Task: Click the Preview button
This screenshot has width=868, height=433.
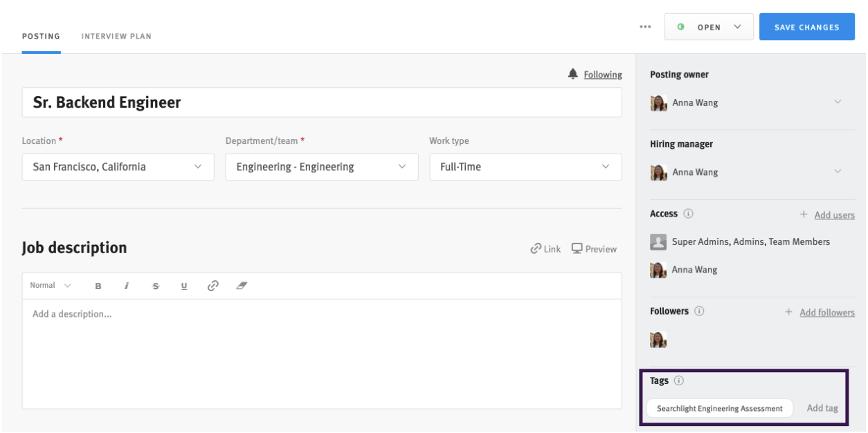Action: [x=594, y=248]
